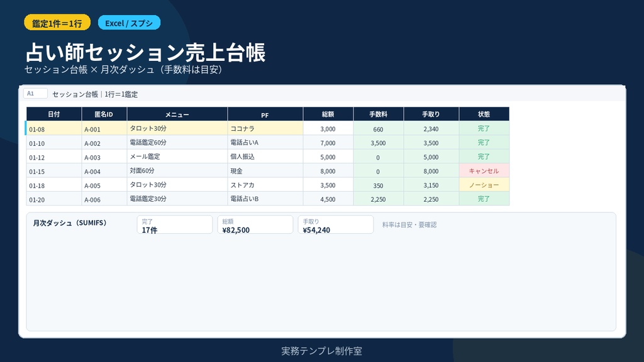Screen dimensions: 644x362
Task: Click menu cell 電話鑑定60分
Action: (177, 143)
